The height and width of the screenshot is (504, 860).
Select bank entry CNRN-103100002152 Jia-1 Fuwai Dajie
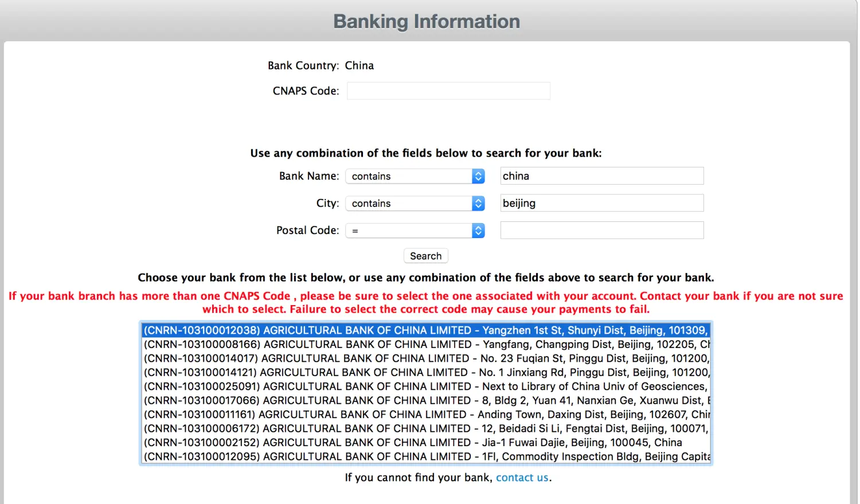coord(426,443)
